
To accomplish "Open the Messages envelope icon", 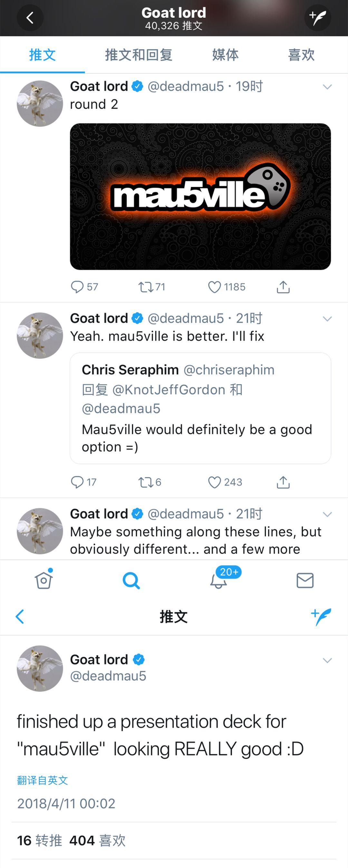I will (x=305, y=580).
